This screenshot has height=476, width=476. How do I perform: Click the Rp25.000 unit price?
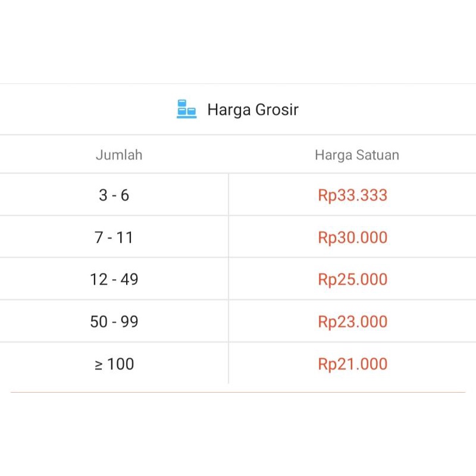coord(352,279)
